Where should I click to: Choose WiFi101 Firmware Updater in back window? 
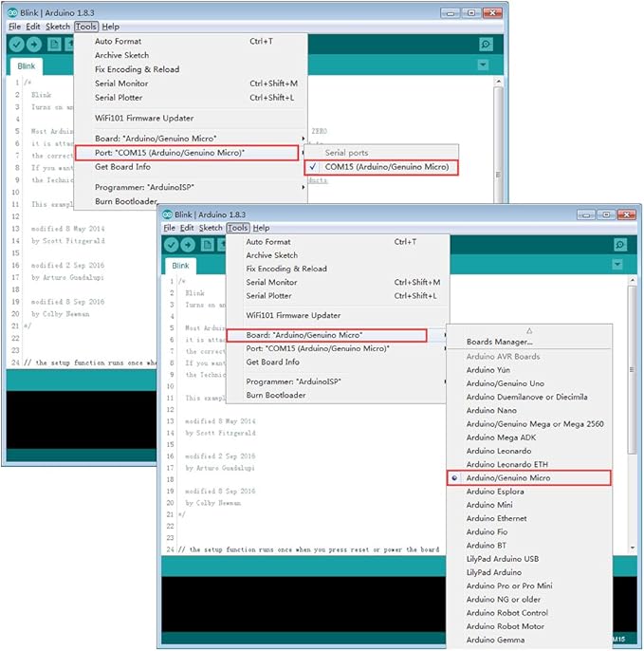[x=191, y=119]
